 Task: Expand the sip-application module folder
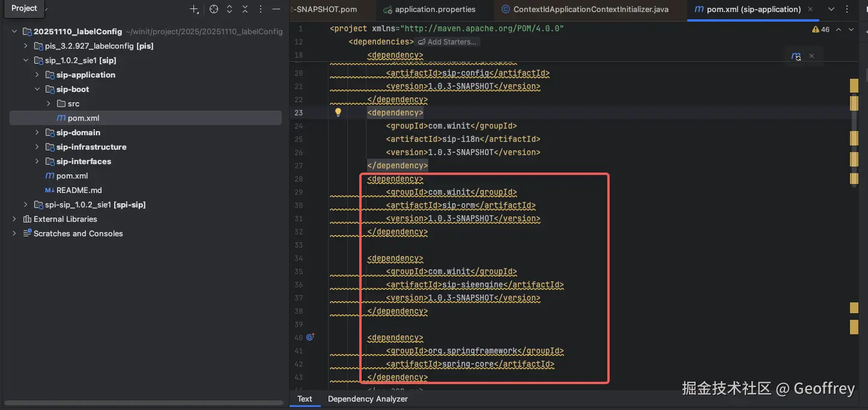(x=37, y=75)
